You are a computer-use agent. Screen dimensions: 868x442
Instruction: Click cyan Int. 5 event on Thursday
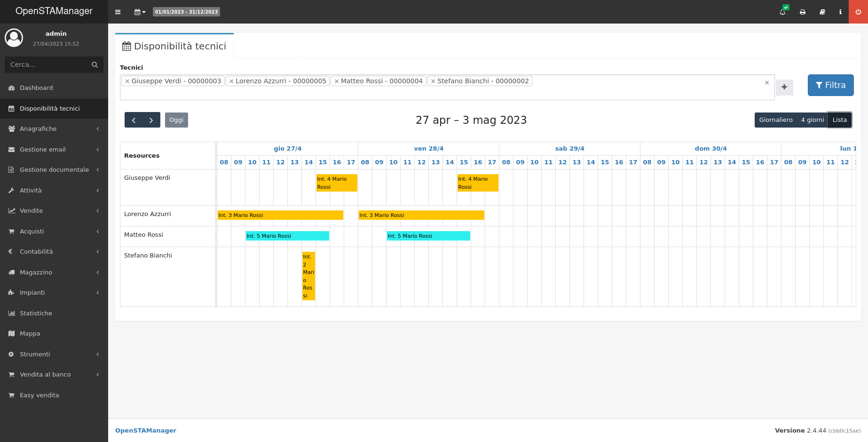pos(287,236)
